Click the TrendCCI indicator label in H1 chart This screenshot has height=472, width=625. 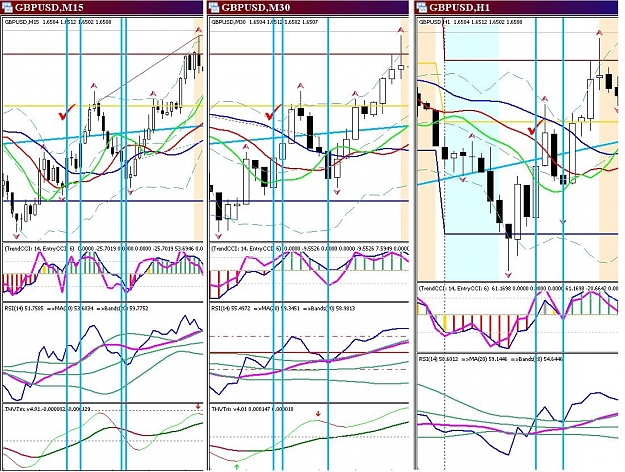pyautogui.click(x=518, y=287)
